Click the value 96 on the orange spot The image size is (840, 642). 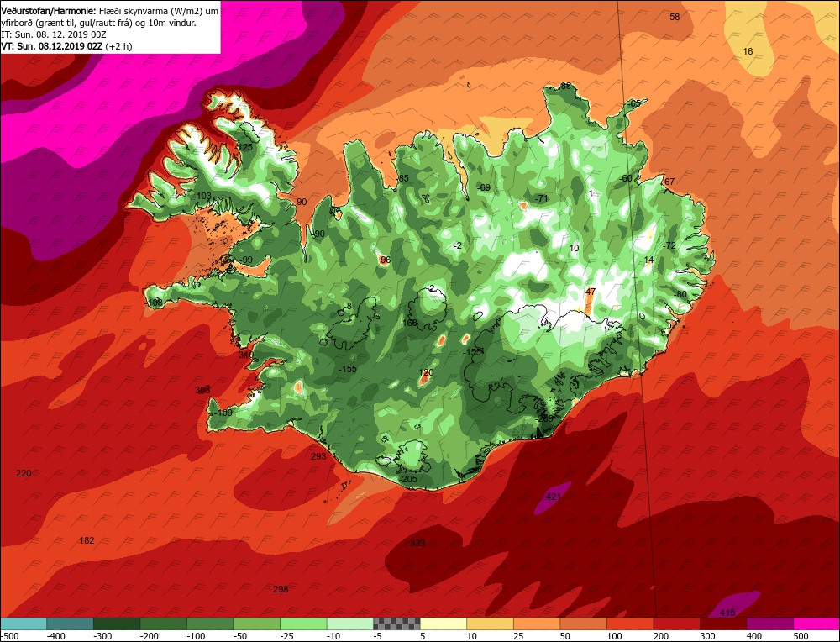(385, 260)
